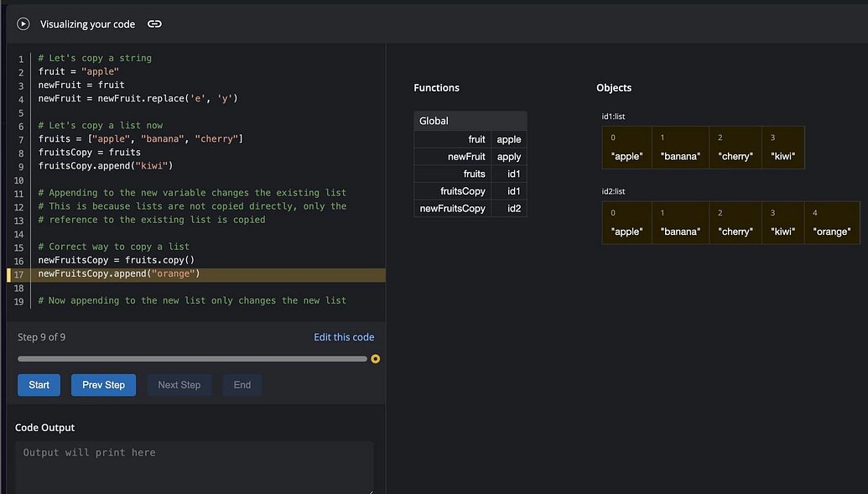Viewport: 868px width, 494px height.
Task: Click the step progress slider handle
Action: 375,358
